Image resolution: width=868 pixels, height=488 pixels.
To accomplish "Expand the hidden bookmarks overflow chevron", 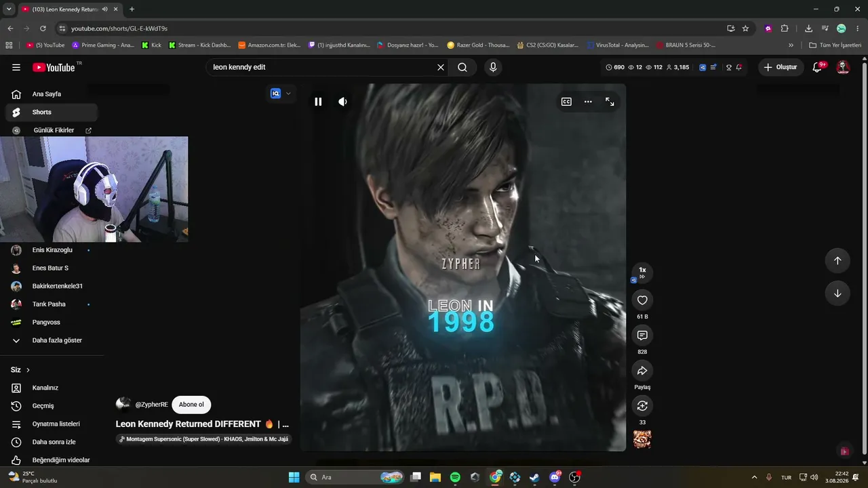I will coord(791,45).
